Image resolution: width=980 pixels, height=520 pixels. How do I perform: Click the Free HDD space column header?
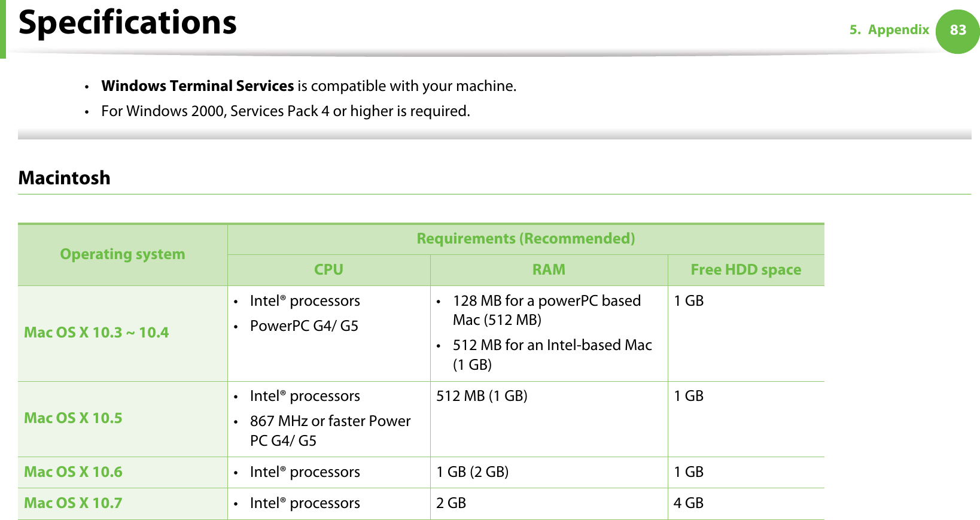click(745, 270)
